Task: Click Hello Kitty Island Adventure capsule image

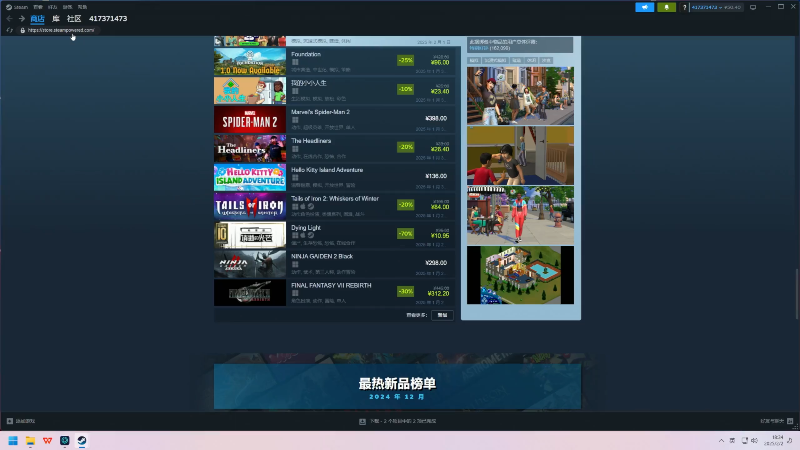Action: pyautogui.click(x=250, y=177)
